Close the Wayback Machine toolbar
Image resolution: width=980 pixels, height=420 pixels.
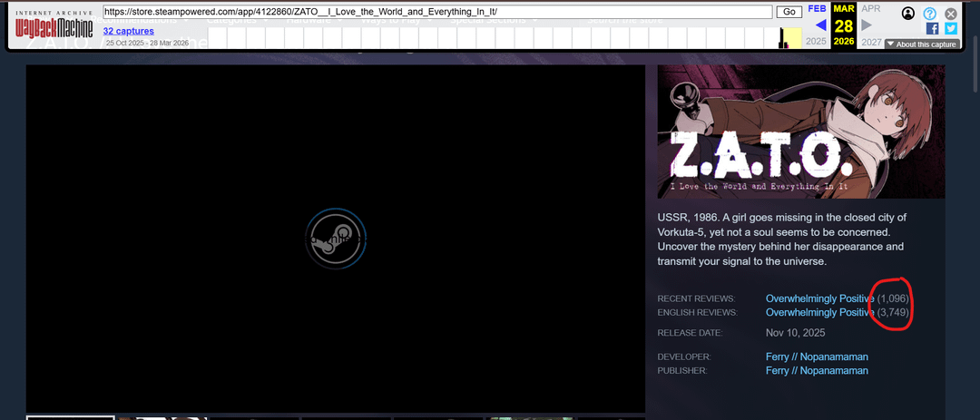(950, 14)
